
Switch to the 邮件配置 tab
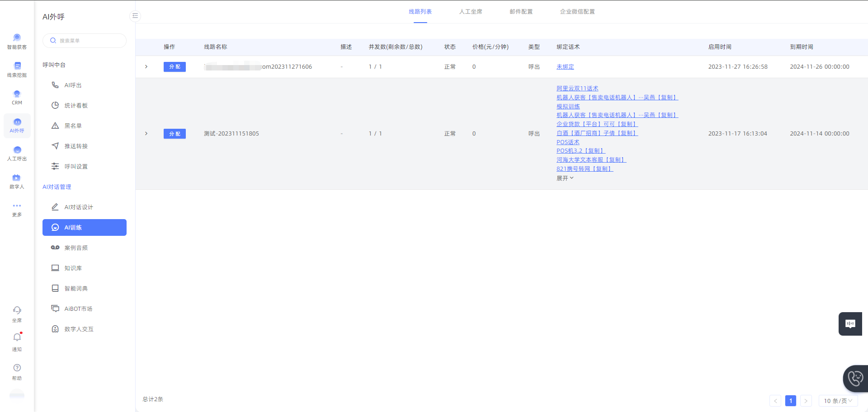521,12
